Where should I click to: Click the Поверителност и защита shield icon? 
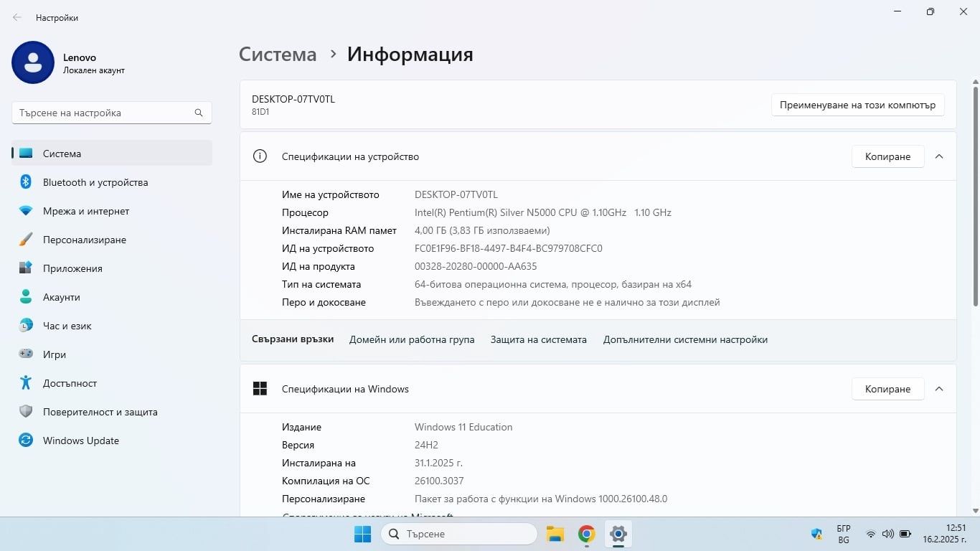click(x=26, y=412)
